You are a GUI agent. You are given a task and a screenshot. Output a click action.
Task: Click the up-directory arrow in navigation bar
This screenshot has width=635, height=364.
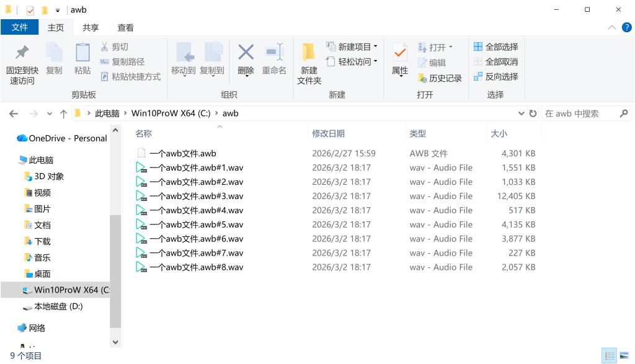click(63, 114)
